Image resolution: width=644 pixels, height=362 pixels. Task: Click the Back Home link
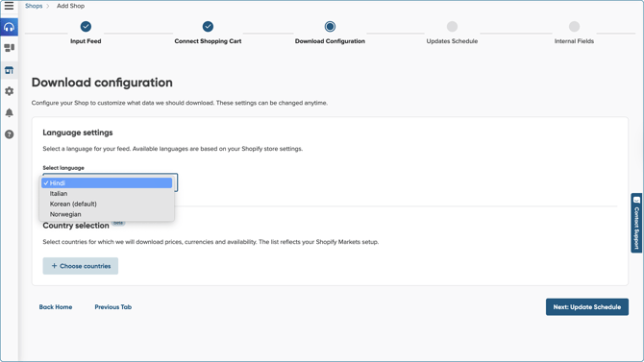pos(56,307)
